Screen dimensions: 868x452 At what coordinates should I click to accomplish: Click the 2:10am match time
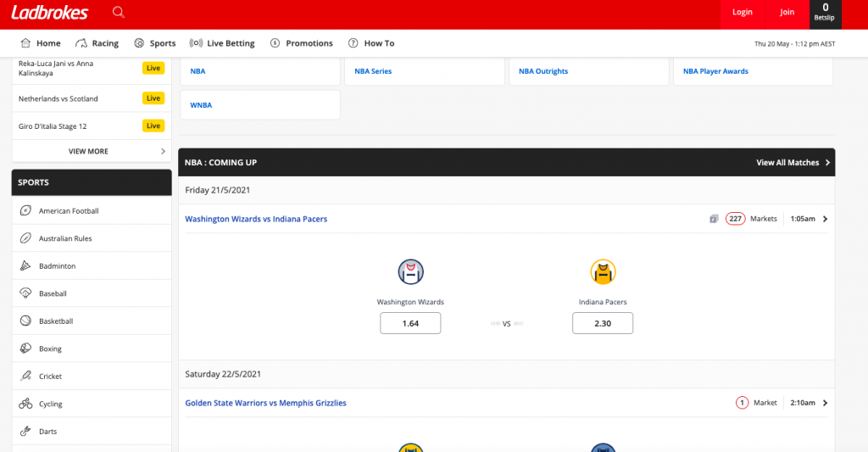(x=803, y=403)
